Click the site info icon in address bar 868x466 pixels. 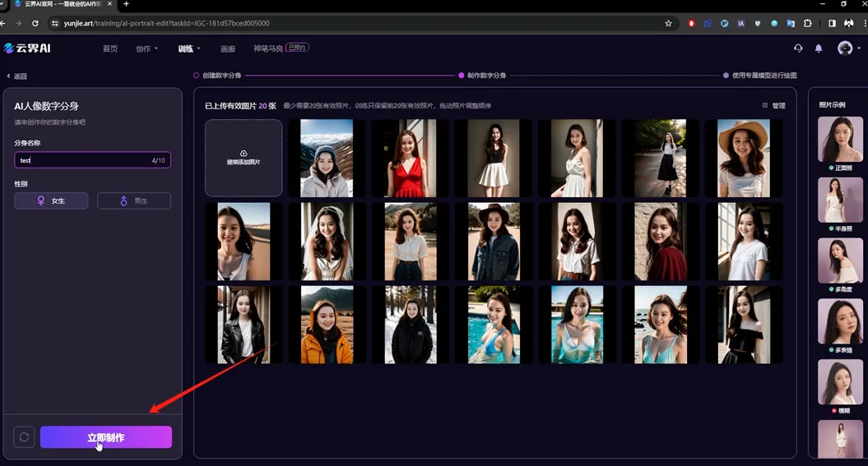pyautogui.click(x=54, y=23)
